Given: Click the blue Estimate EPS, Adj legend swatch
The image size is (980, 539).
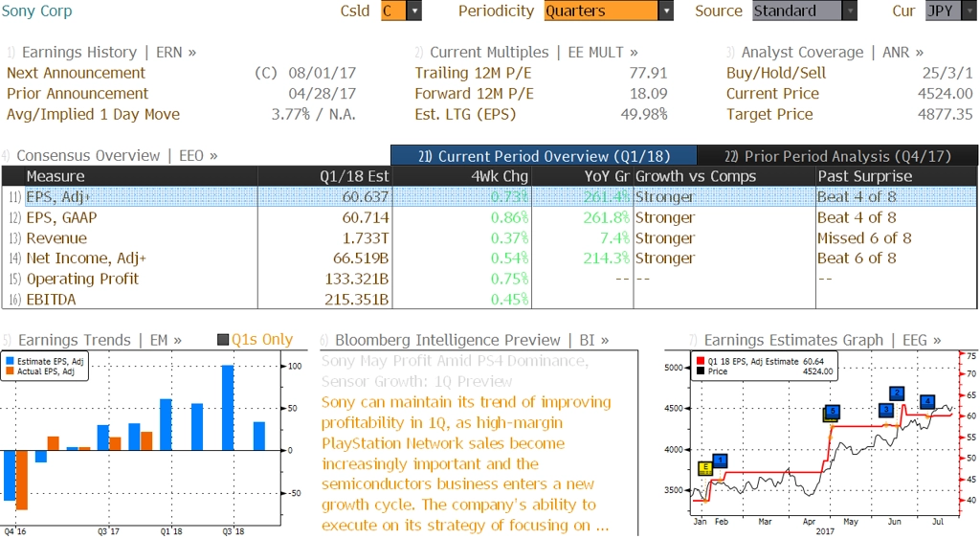Looking at the screenshot, I should [10, 362].
